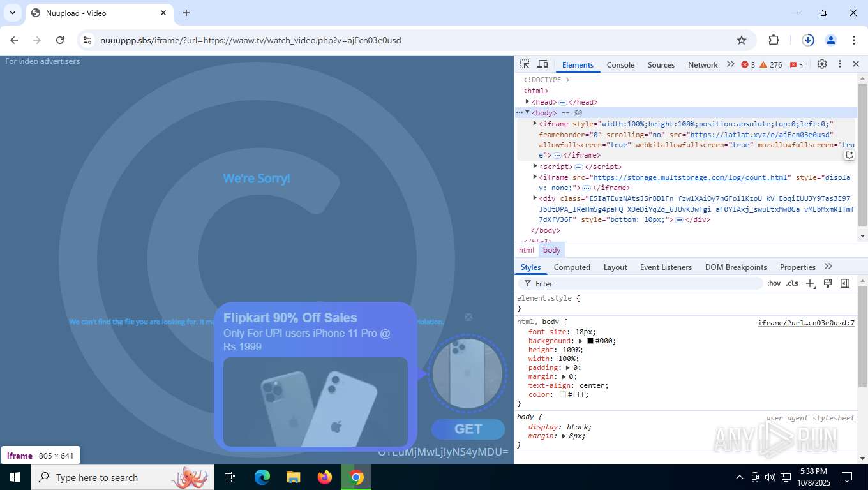
Task: Open Windows Start menu
Action: pyautogui.click(x=15, y=477)
